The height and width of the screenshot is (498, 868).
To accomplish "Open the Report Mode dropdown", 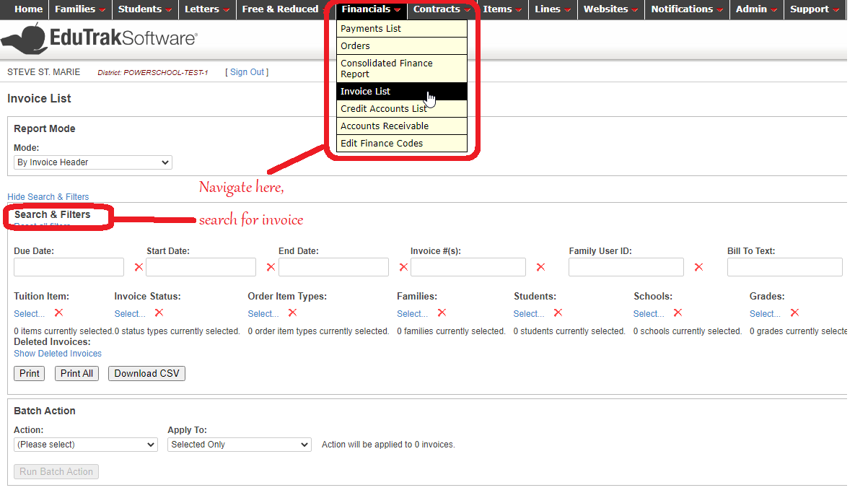I will (x=93, y=162).
